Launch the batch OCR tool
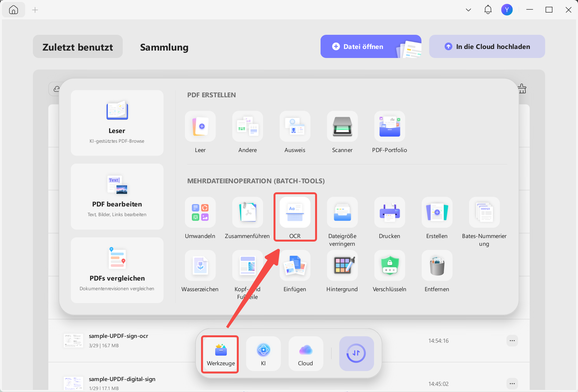578x392 pixels. coord(295,212)
